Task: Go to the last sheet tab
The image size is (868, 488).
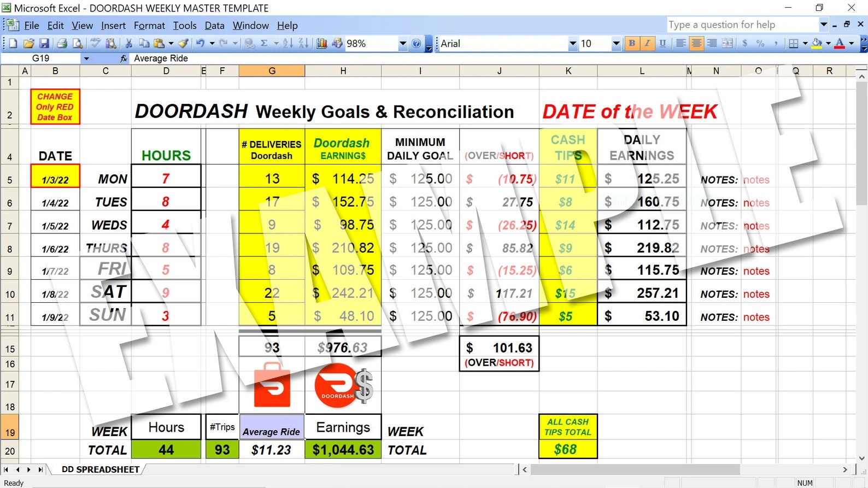Action: 40,469
